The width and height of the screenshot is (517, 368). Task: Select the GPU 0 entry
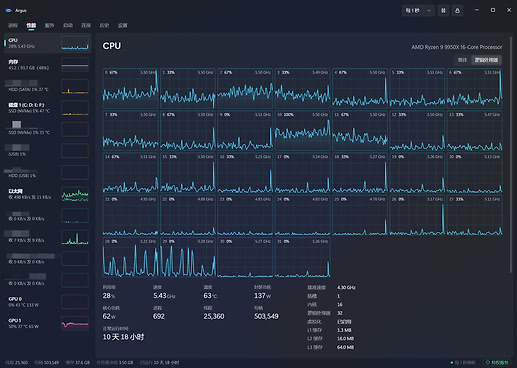click(x=48, y=302)
